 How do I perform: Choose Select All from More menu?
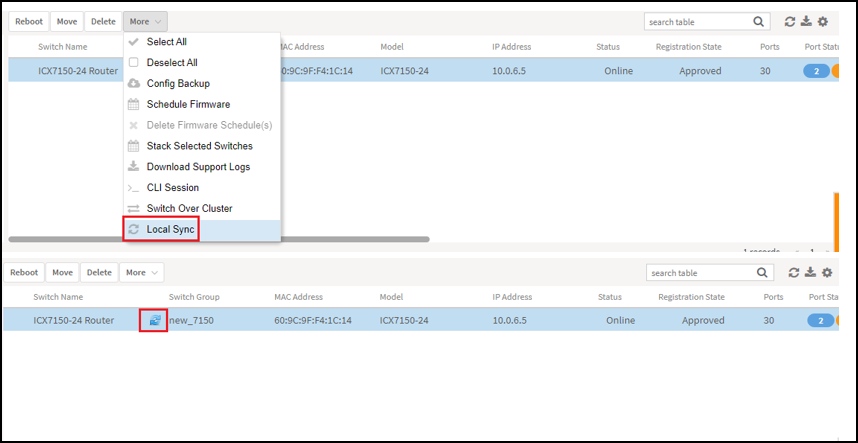202,42
